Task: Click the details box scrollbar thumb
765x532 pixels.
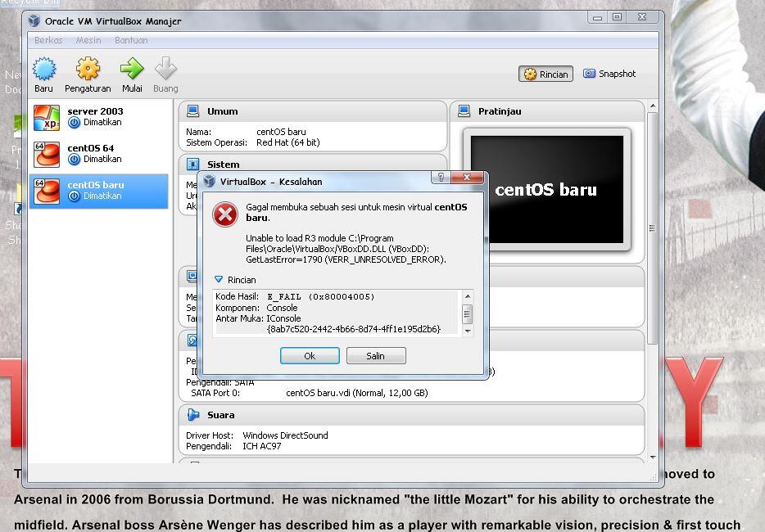Action: click(x=468, y=314)
